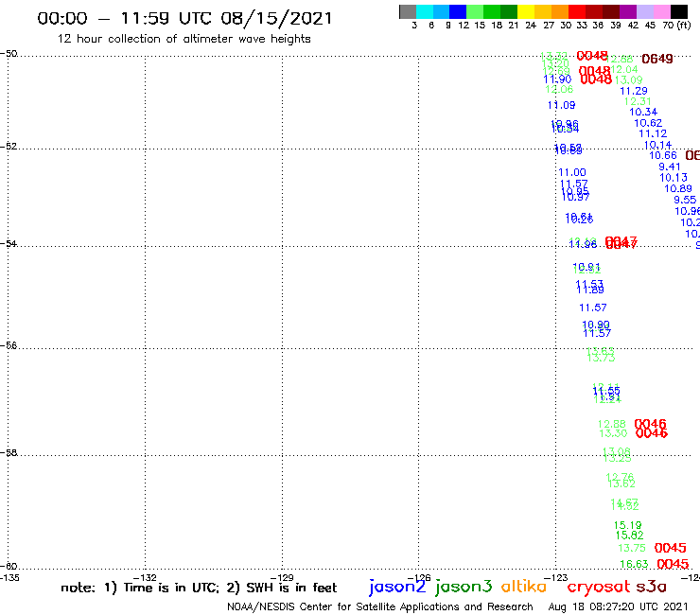
Task: Select the purple legend swatch
Action: point(628,11)
